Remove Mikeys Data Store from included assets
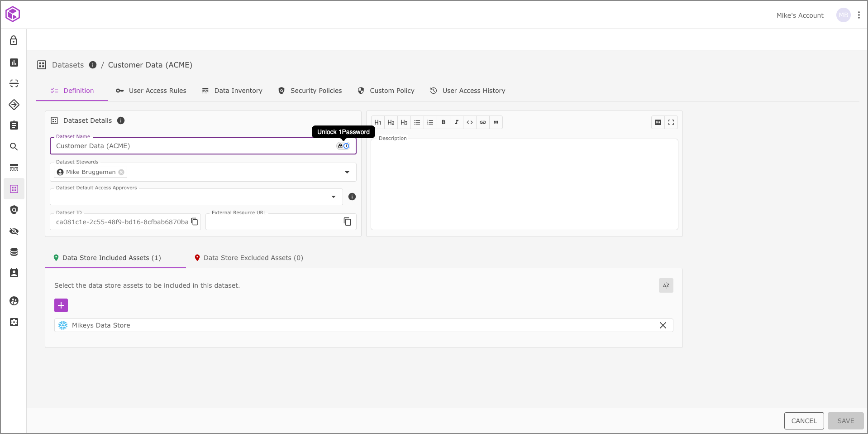Image resolution: width=868 pixels, height=434 pixels. coord(663,325)
